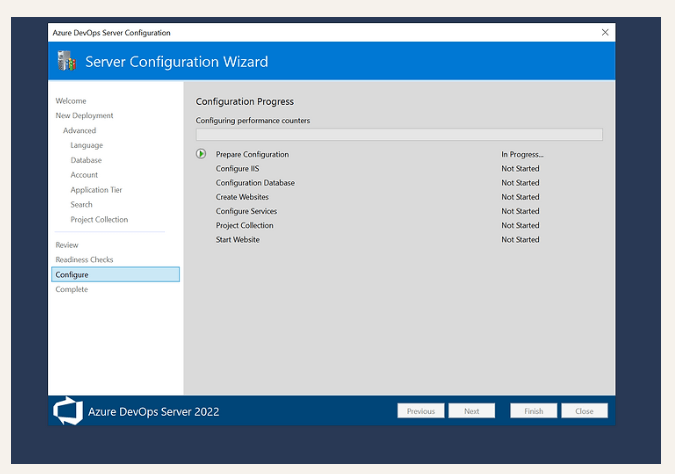
Task: Click the Close button in footer
Action: (x=584, y=411)
